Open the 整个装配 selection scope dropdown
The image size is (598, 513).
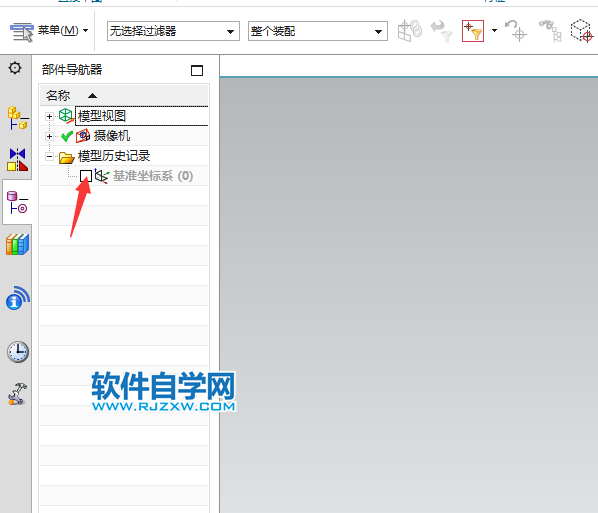point(318,31)
